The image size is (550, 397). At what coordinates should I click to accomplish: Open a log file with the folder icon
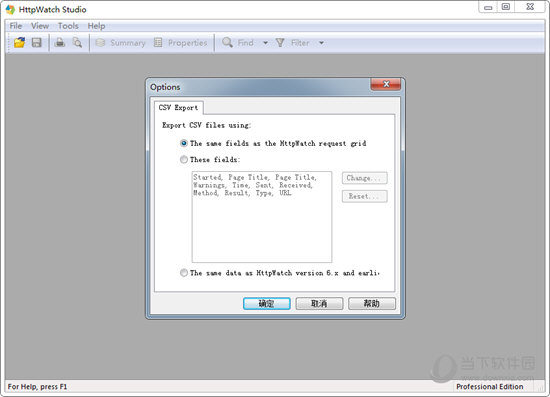coord(19,43)
